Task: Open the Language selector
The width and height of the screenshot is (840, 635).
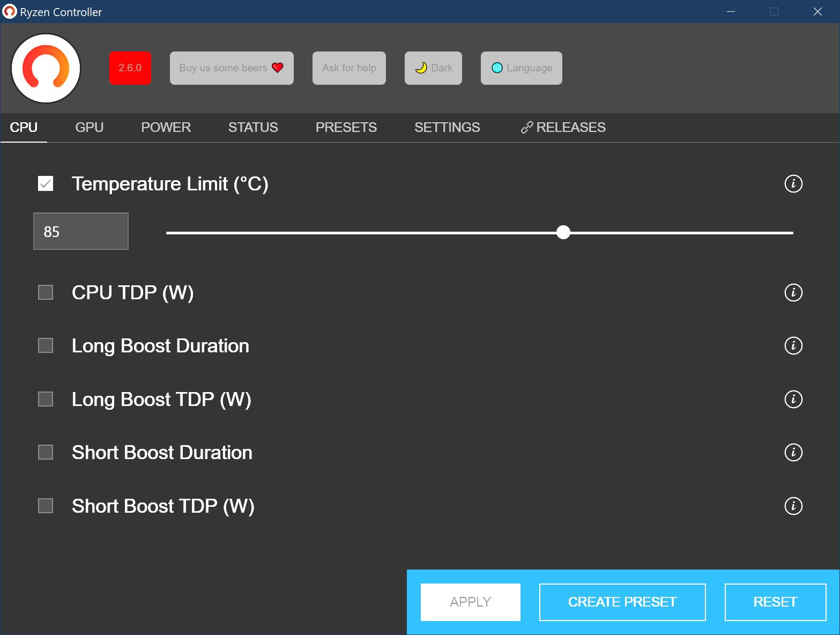Action: 522,68
